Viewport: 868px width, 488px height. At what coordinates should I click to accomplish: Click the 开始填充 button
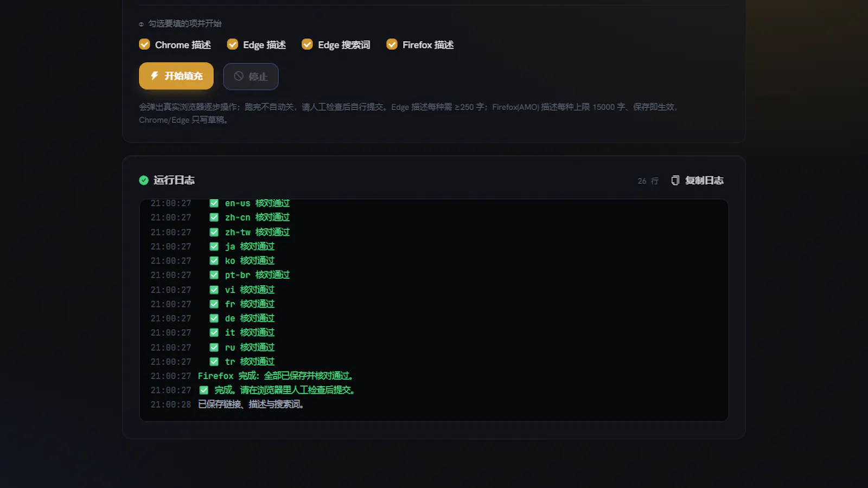point(176,76)
